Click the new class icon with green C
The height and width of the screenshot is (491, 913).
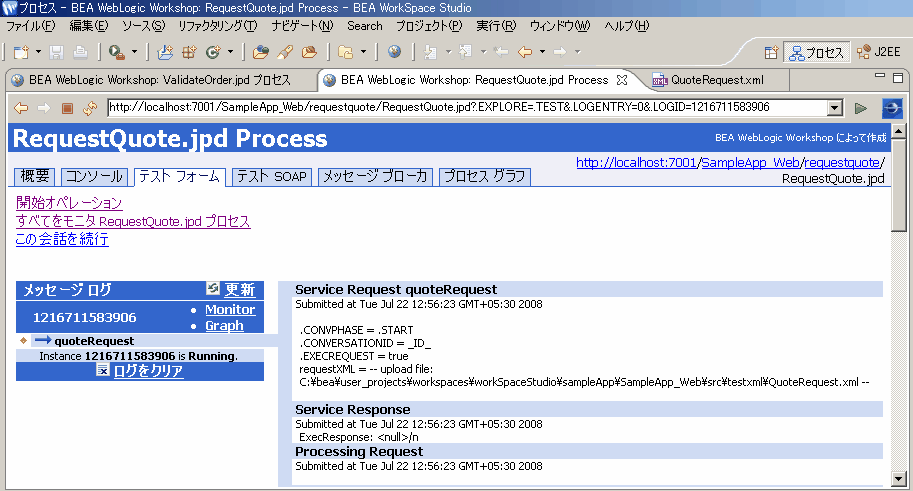[x=213, y=52]
